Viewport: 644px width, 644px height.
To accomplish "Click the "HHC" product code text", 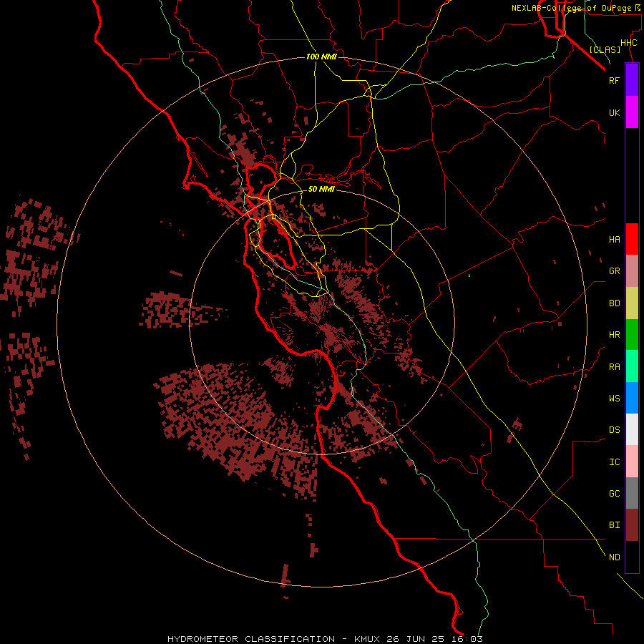I will click(x=628, y=43).
